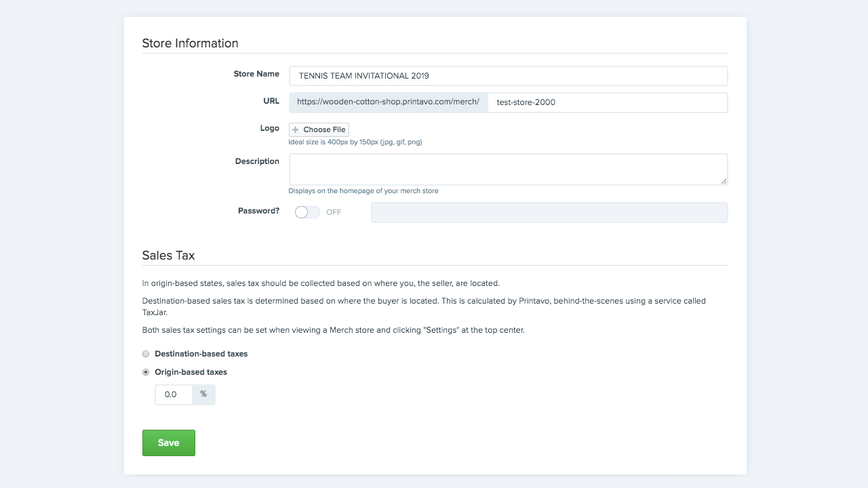Viewport: 868px width, 488px height.
Task: Click inside the Description text area
Action: pos(507,169)
